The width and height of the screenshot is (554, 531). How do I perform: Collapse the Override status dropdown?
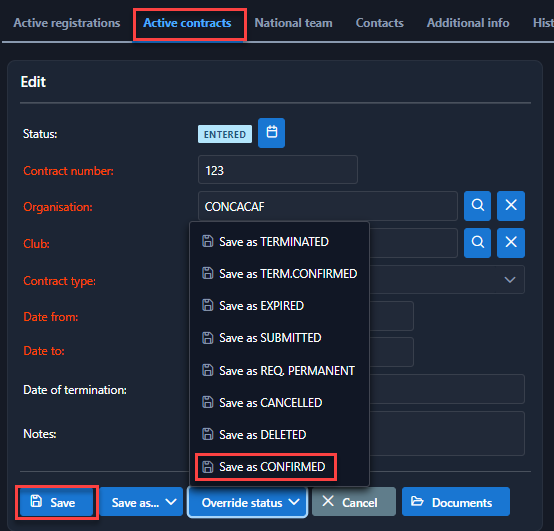[247, 502]
